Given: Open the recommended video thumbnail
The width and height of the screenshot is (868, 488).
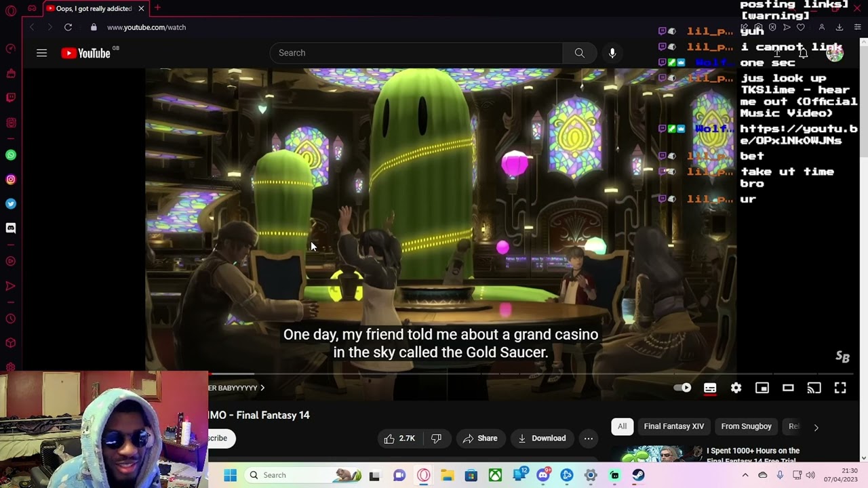Looking at the screenshot, I should pos(656,453).
